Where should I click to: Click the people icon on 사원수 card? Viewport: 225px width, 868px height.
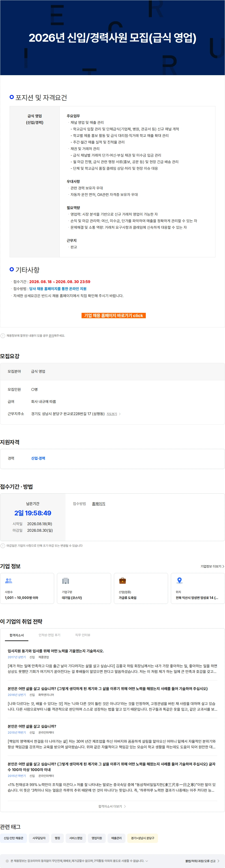pyautogui.click(x=9, y=580)
